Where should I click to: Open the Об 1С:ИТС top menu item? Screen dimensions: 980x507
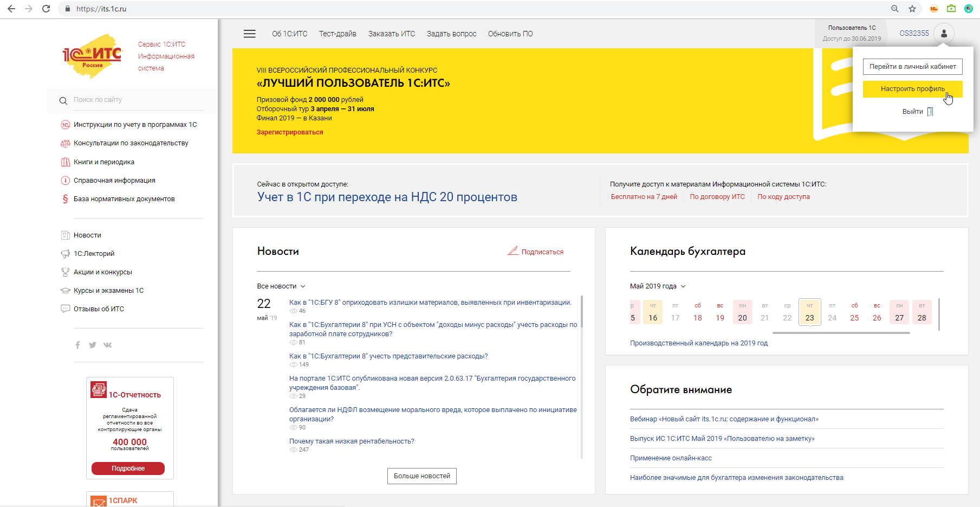click(x=290, y=34)
